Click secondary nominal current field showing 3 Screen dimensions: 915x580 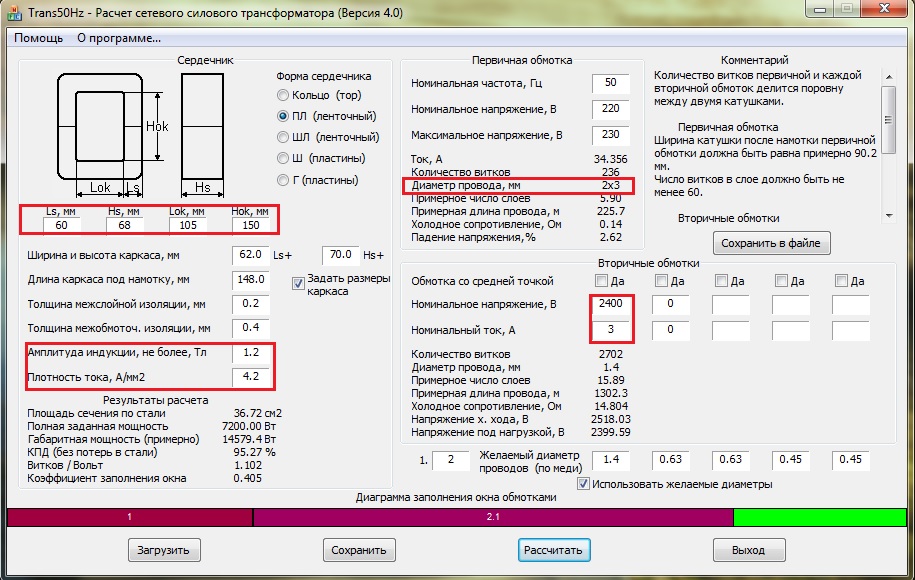(x=611, y=330)
